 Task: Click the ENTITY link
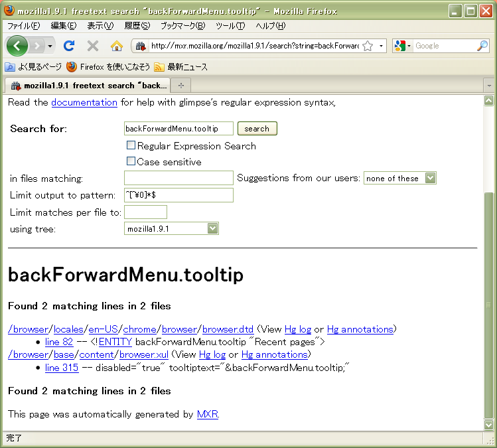(x=115, y=342)
